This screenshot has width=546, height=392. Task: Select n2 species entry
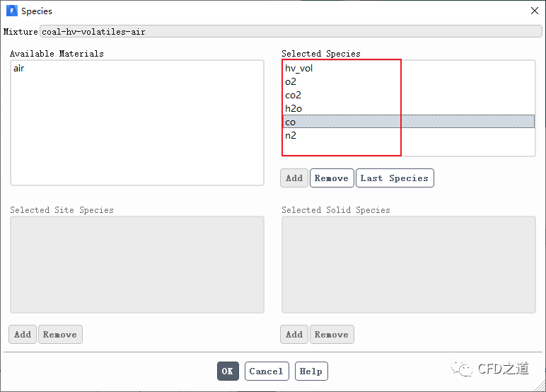pyautogui.click(x=291, y=136)
